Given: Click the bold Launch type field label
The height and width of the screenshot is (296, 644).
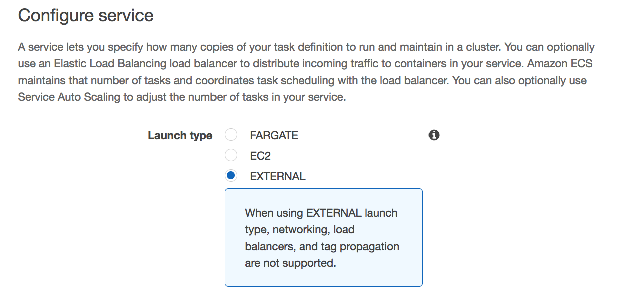Looking at the screenshot, I should (x=180, y=136).
